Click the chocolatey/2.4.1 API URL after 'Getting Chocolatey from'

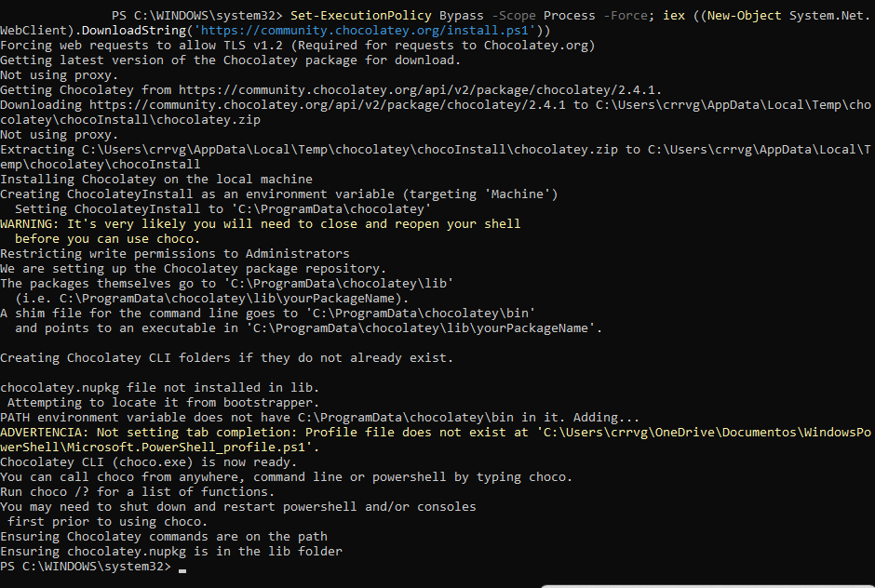420,90
